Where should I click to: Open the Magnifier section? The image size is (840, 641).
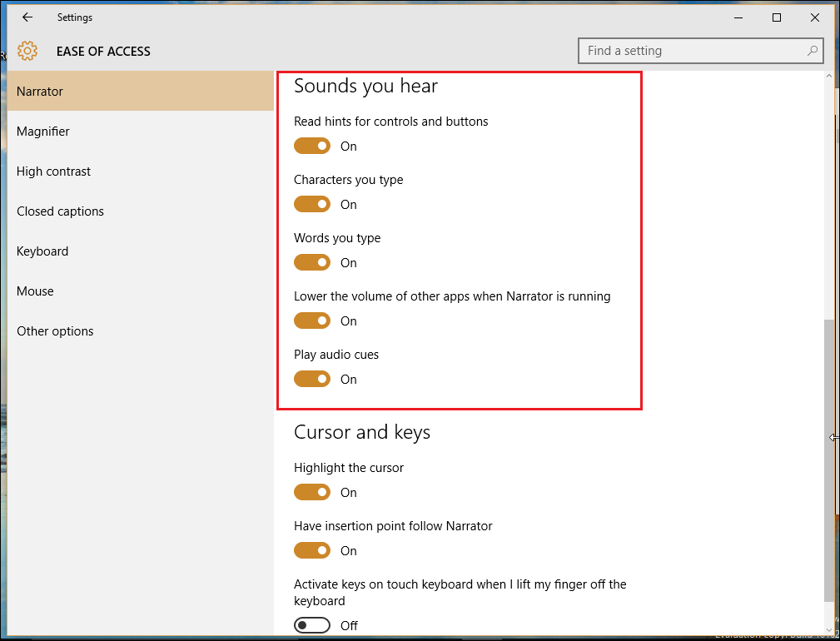pos(141,132)
